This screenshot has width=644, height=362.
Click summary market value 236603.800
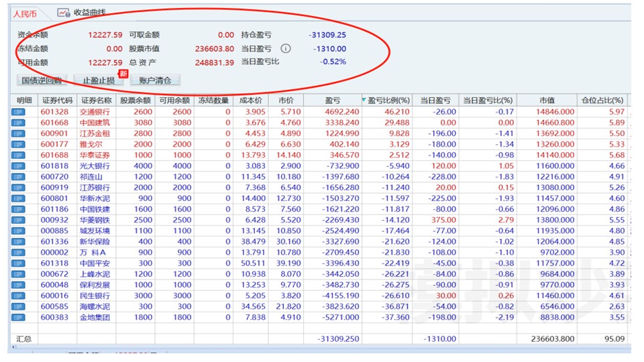pos(552,339)
